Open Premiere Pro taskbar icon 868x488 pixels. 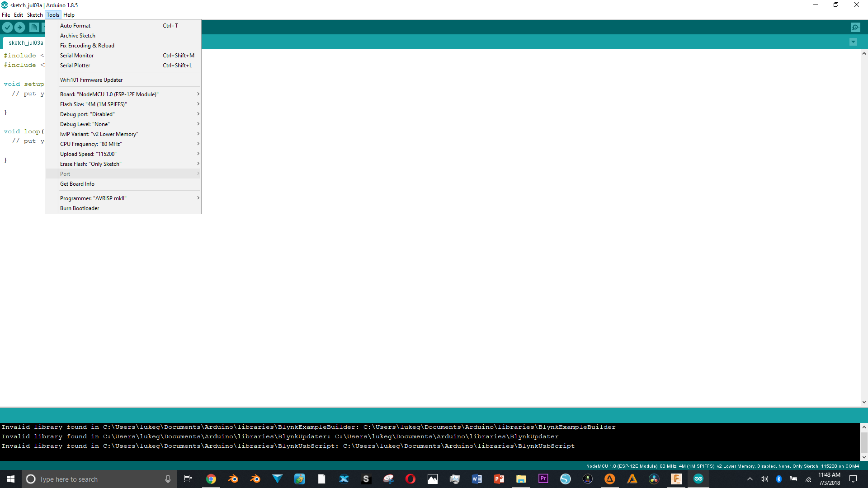point(543,479)
